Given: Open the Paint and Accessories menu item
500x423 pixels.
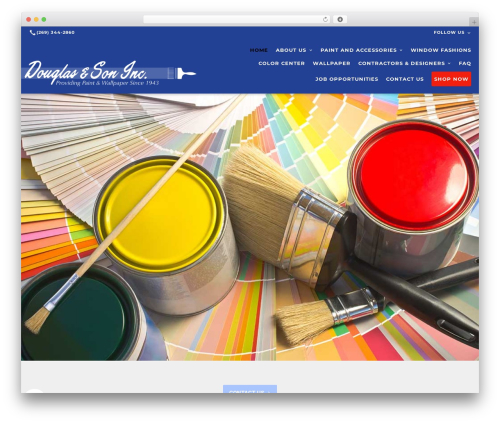Looking at the screenshot, I should (358, 50).
